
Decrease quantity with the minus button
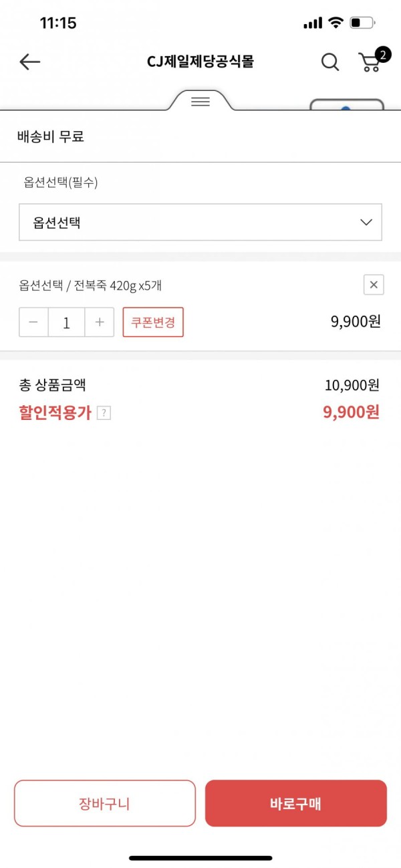pyautogui.click(x=33, y=322)
